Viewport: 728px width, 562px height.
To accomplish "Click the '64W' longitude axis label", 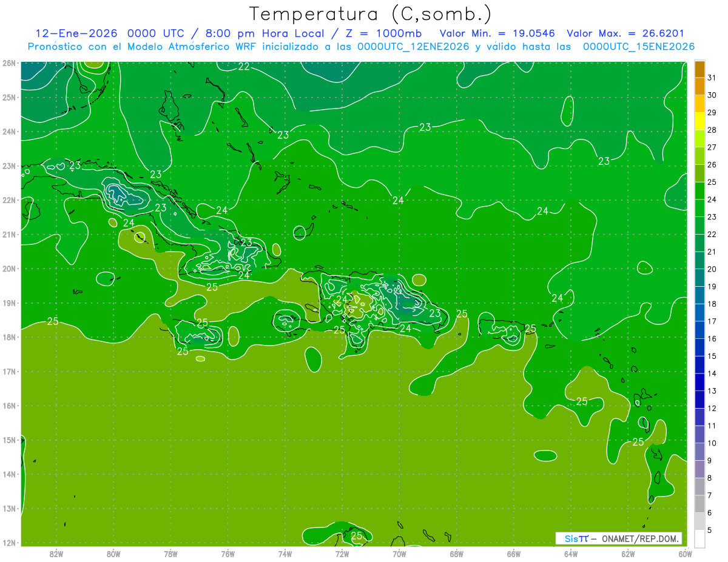I will click(571, 554).
